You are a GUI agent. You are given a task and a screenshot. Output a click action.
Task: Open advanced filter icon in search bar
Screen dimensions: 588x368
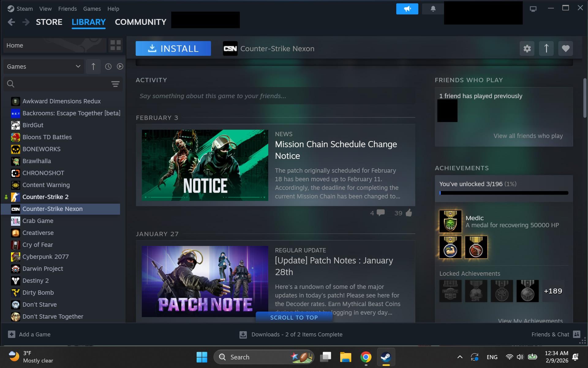point(115,84)
